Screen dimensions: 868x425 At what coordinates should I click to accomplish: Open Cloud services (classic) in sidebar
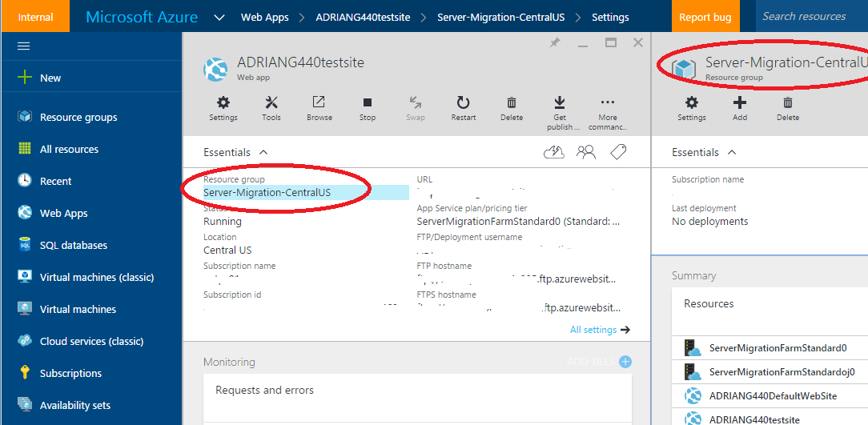pos(90,342)
